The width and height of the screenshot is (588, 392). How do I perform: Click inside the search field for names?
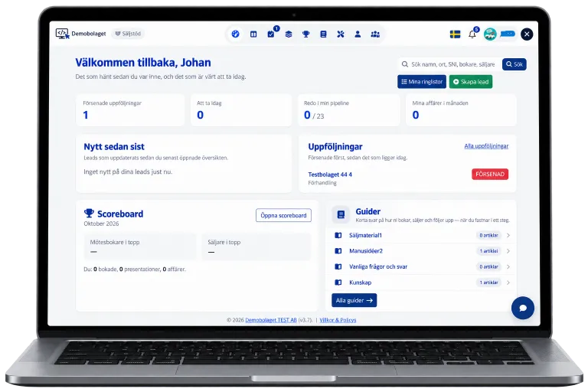tap(449, 64)
